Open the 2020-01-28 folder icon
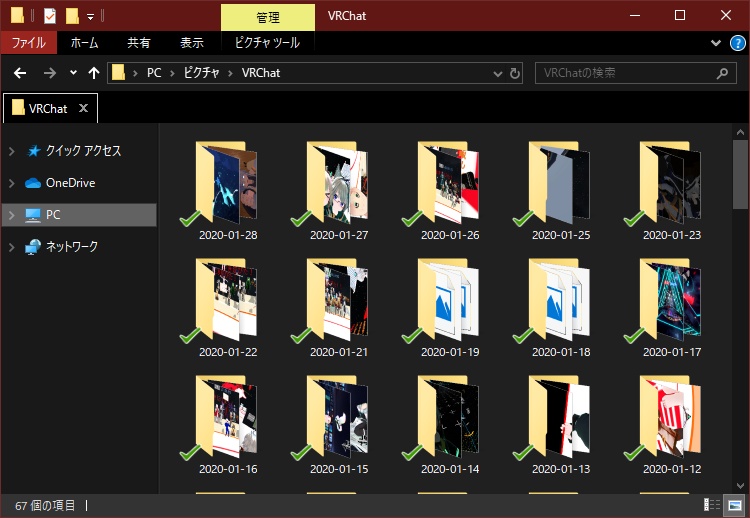Viewport: 750px width, 518px height. (226, 183)
